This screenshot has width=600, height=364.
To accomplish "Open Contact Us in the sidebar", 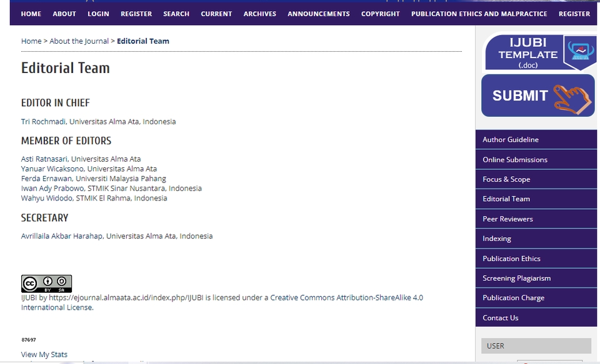I will [536, 318].
